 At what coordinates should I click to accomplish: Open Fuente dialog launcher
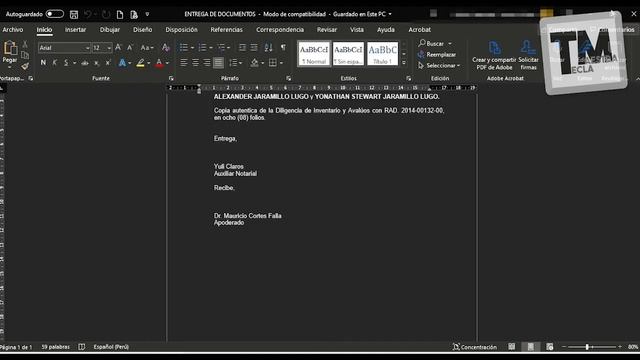tap(171, 78)
